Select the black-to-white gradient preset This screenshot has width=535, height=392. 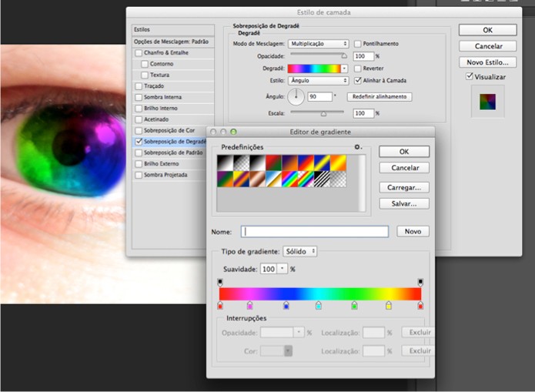tap(224, 162)
